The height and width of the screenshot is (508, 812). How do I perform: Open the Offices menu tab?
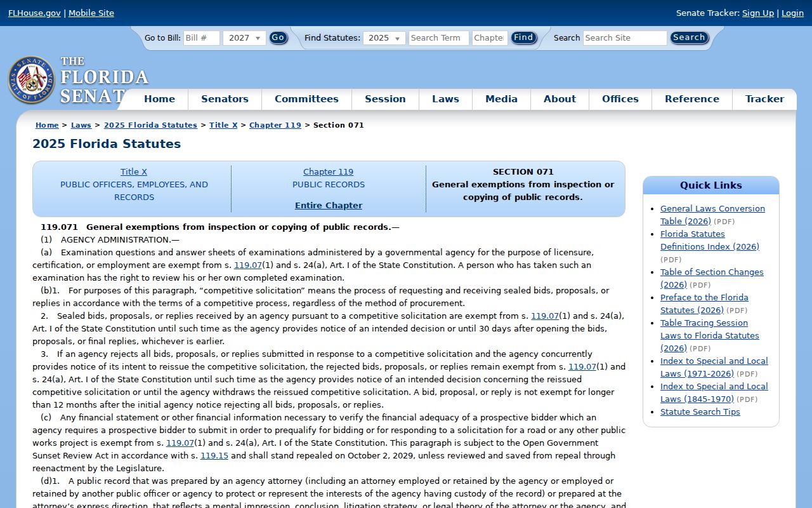tap(620, 99)
